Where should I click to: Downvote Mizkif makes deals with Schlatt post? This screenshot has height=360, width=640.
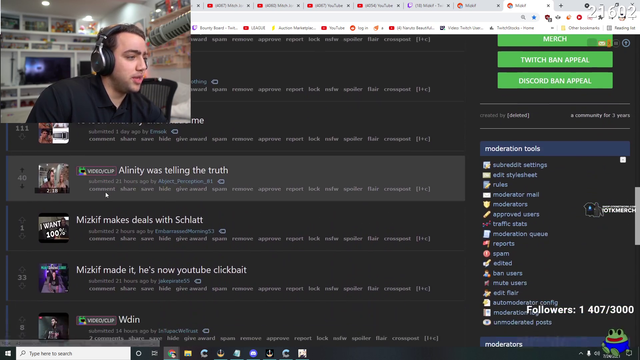tap(22, 236)
